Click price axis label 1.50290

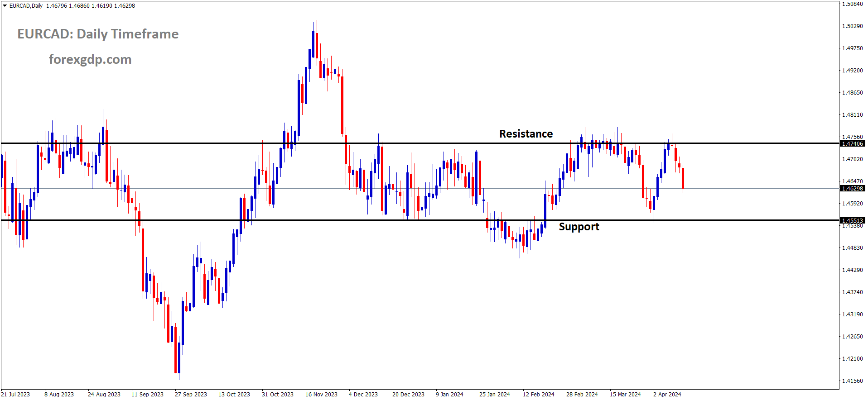(x=852, y=26)
